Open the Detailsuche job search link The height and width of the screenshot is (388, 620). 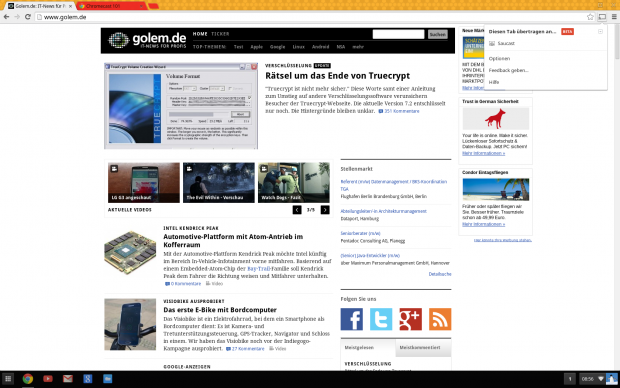pyautogui.click(x=440, y=274)
